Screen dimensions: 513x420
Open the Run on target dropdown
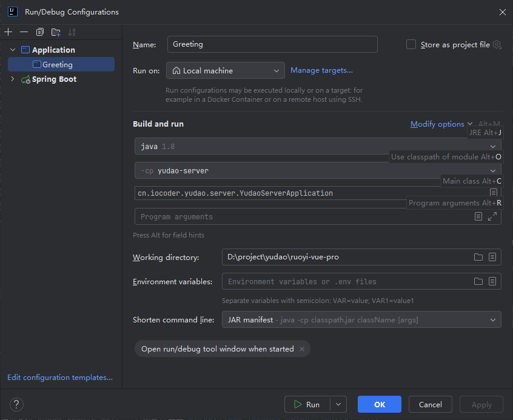pyautogui.click(x=275, y=70)
